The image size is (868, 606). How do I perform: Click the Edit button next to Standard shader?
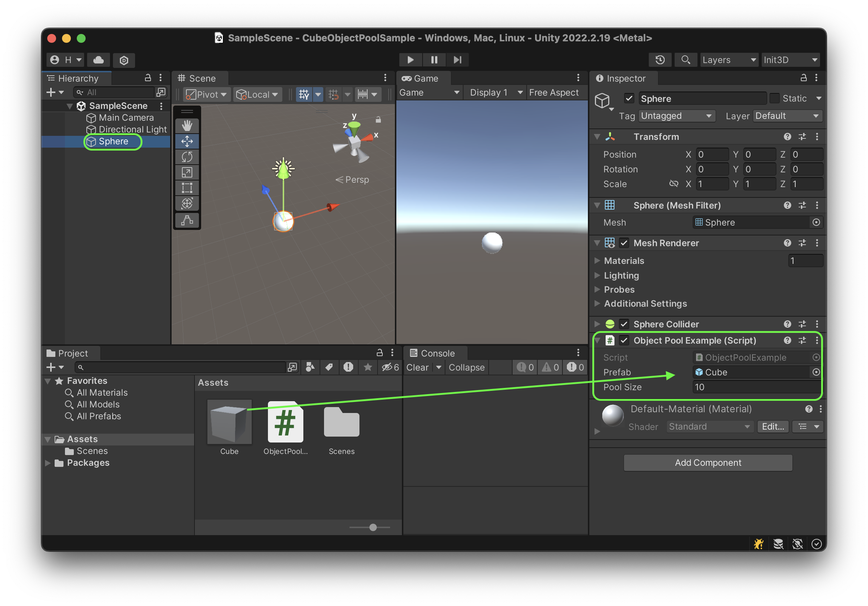[772, 426]
